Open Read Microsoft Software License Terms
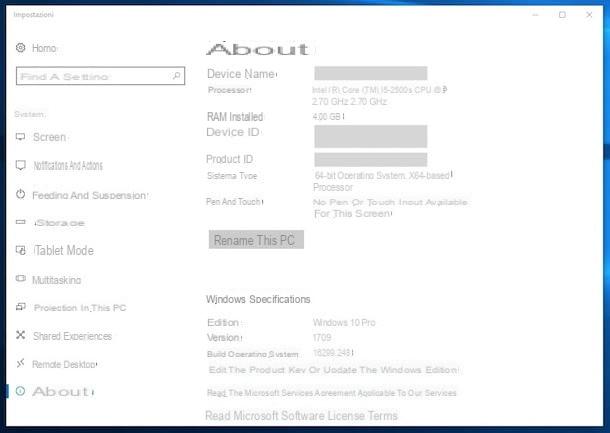610x433 pixels. tap(301, 415)
